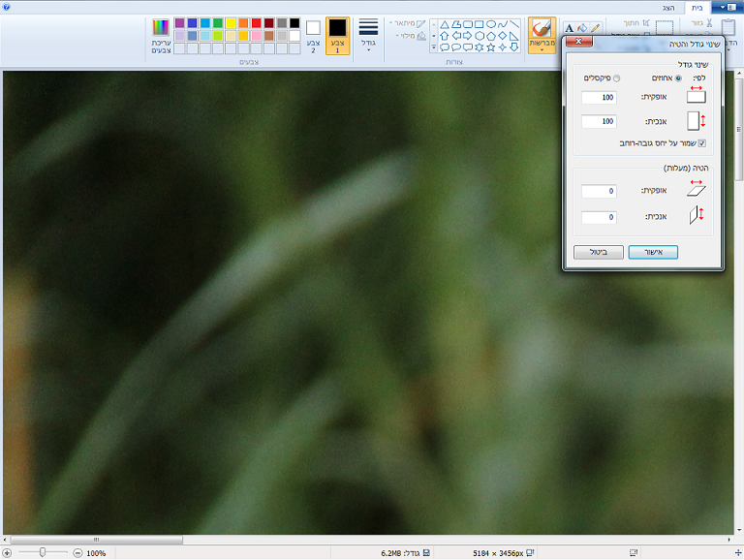The height and width of the screenshot is (560, 744).
Task: Open the Size (גודל) line thickness dropdown
Action: pyautogui.click(x=368, y=36)
